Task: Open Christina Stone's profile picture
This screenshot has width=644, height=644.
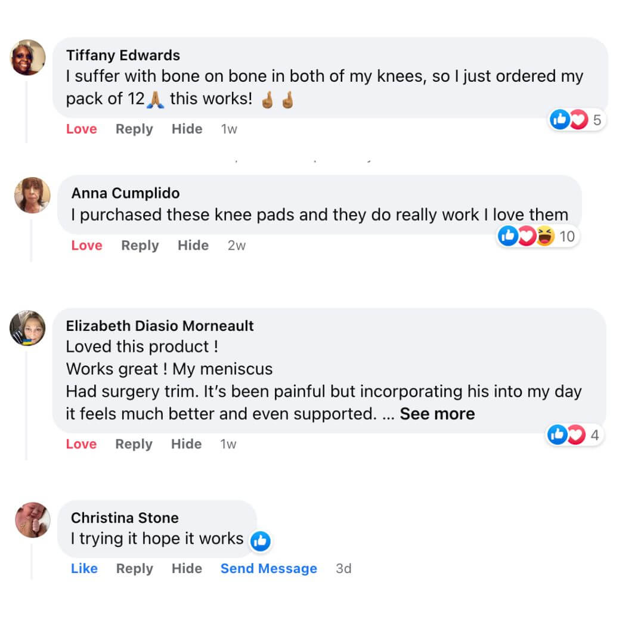Action: pyautogui.click(x=32, y=520)
